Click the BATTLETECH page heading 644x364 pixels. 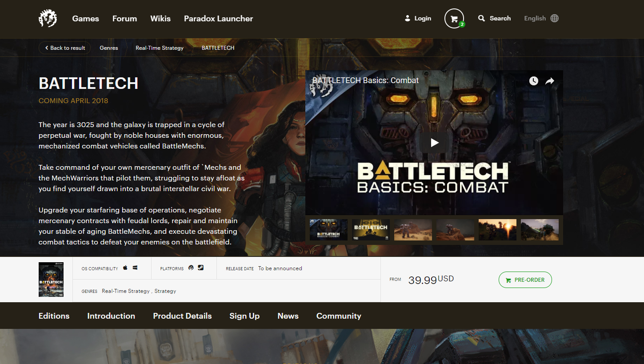88,84
